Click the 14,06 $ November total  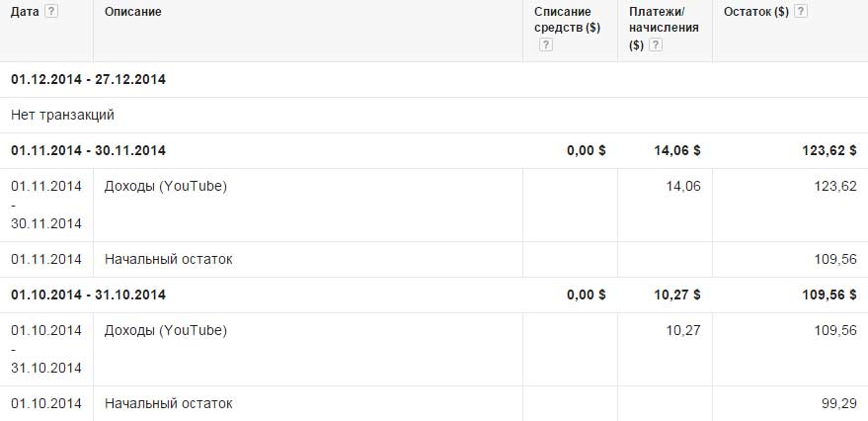(676, 150)
